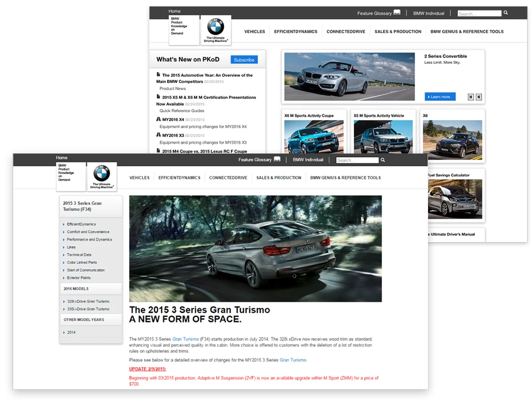
Task: Click BMW Product Knowledge on Demand tile, back window
Action: 184,30
